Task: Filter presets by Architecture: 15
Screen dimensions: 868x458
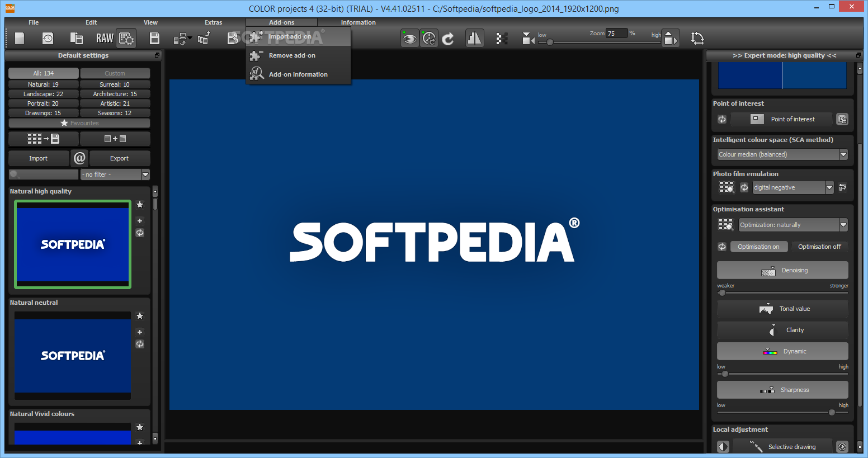Action: (115, 94)
